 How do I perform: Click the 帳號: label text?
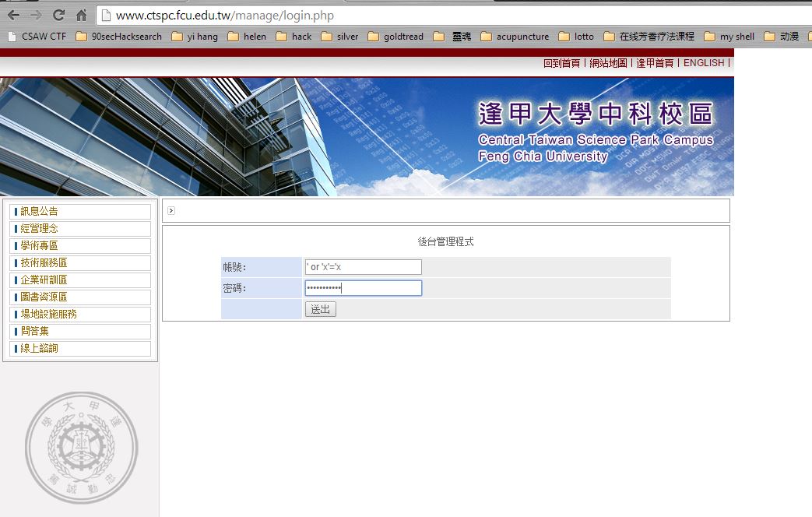coord(234,267)
